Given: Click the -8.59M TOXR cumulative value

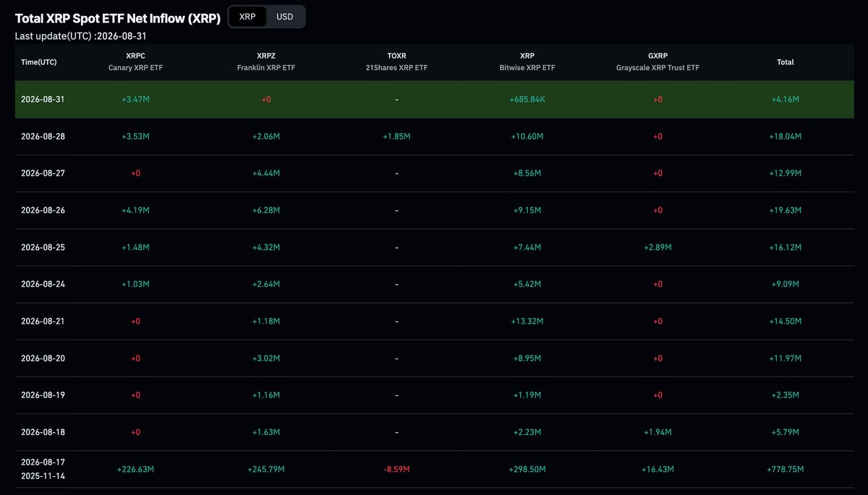Looking at the screenshot, I should point(396,470).
